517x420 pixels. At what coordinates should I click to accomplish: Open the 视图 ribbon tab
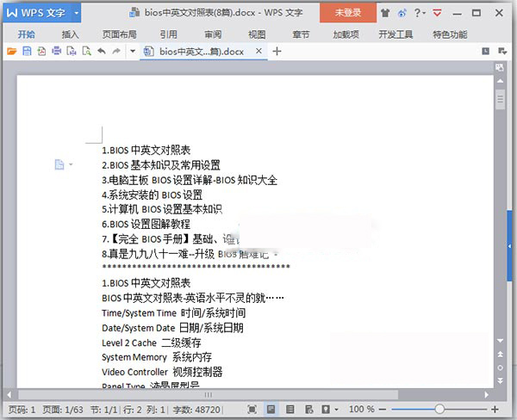257,34
